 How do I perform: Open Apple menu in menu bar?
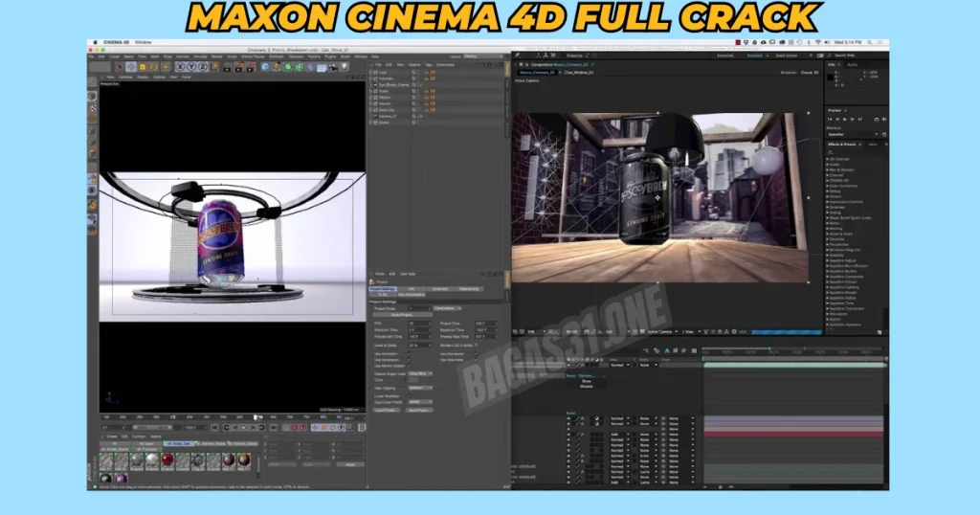click(95, 42)
